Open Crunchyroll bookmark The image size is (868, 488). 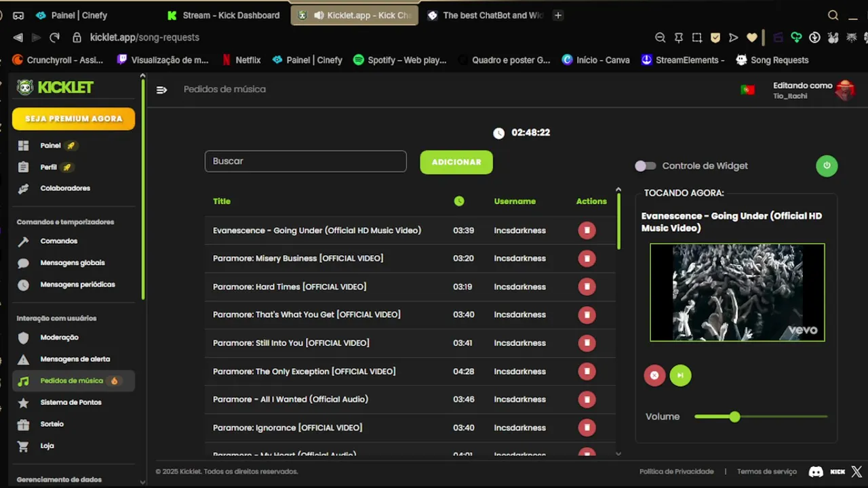point(58,60)
